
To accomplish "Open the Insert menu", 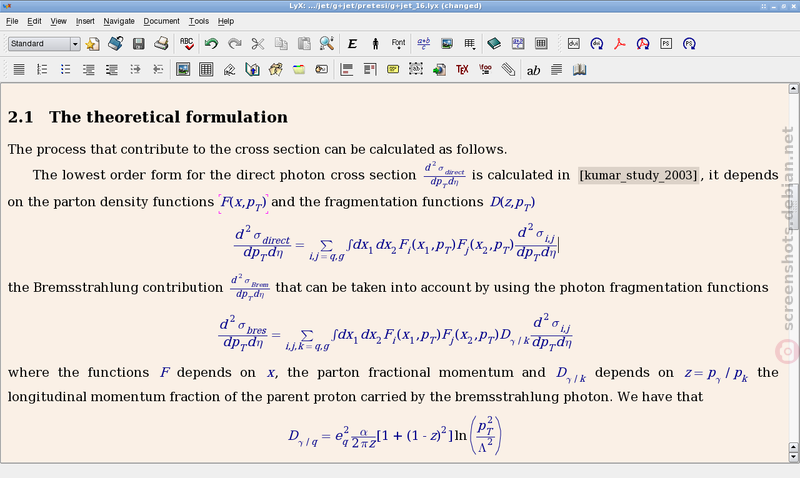I will coord(85,21).
